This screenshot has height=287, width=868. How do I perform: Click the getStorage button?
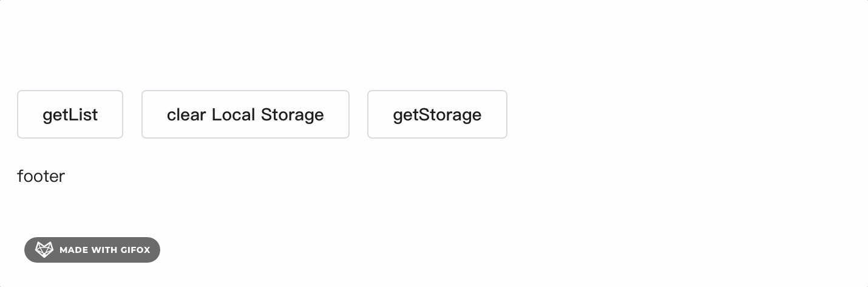click(x=437, y=114)
